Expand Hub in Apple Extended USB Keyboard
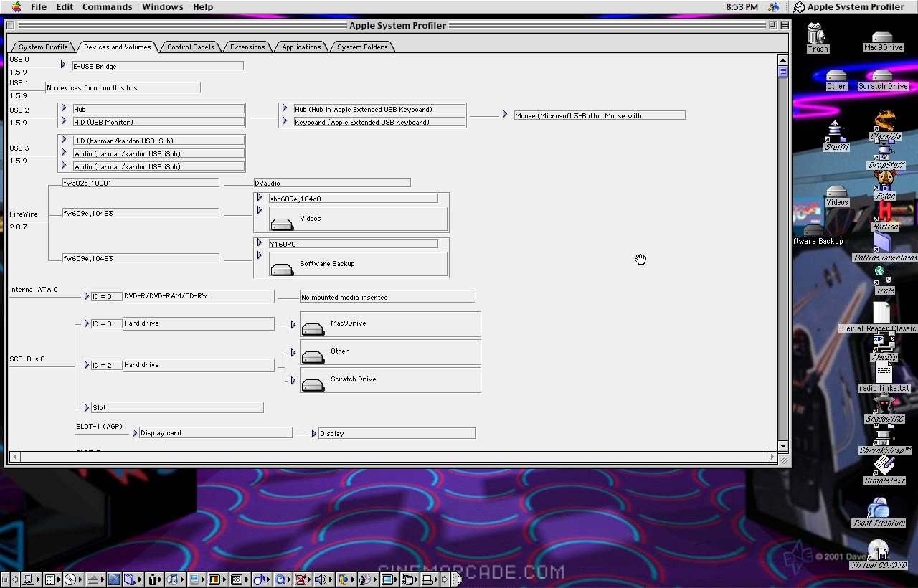Image resolution: width=918 pixels, height=588 pixels. coord(285,108)
